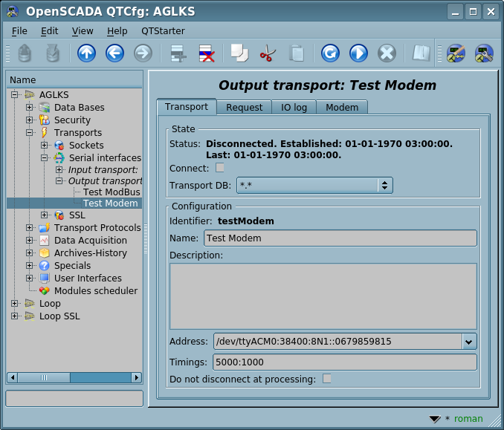The height and width of the screenshot is (430, 504).
Task: Click the roman user label in status bar
Action: point(468,419)
